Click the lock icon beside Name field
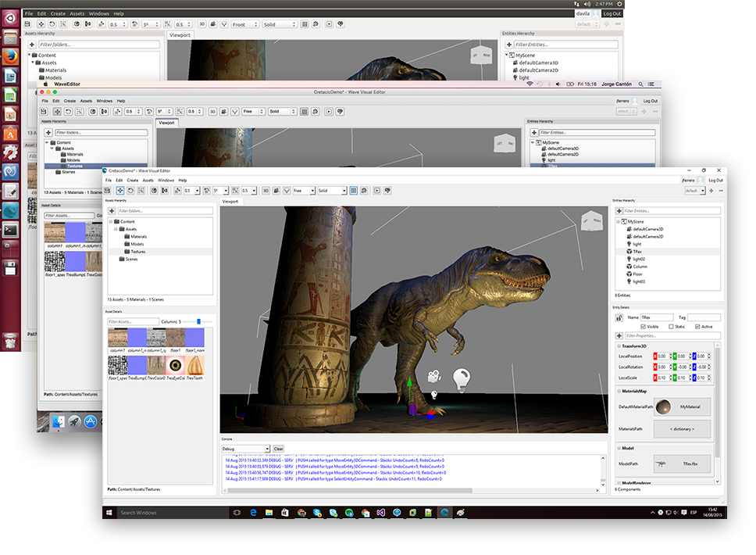 619,317
